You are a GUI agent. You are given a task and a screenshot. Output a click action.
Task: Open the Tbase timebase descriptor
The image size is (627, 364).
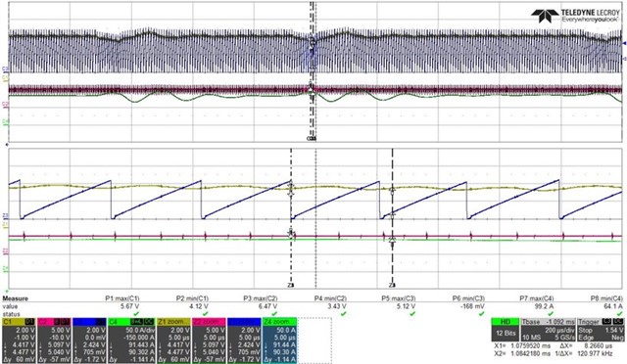tap(549, 330)
